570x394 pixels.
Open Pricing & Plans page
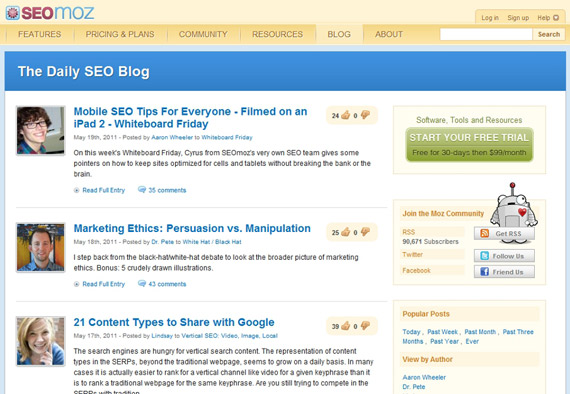point(120,34)
